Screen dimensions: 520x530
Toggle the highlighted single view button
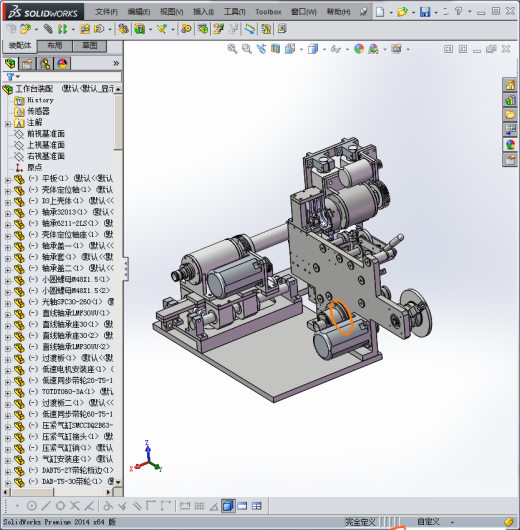coord(228,506)
